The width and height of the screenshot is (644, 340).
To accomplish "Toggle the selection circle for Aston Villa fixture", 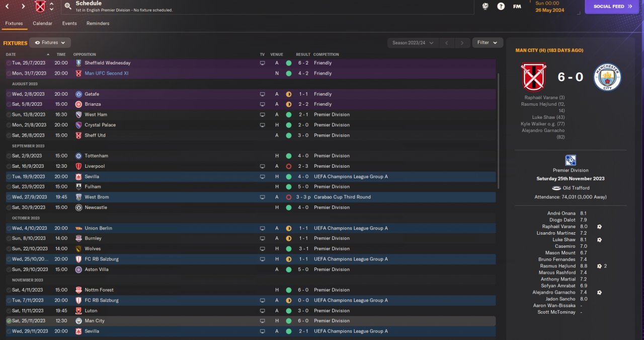I will pos(9,269).
